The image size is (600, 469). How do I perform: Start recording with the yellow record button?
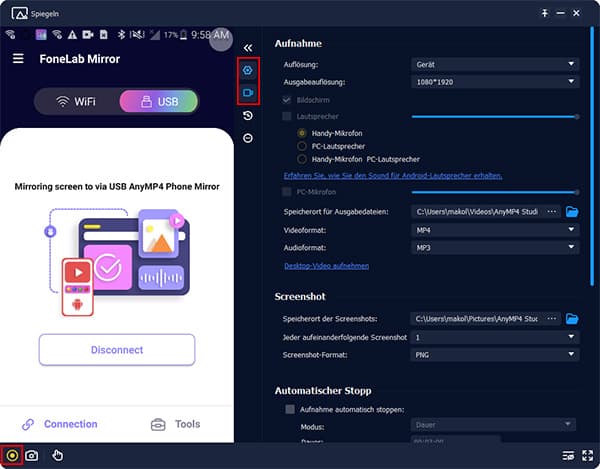coord(12,456)
